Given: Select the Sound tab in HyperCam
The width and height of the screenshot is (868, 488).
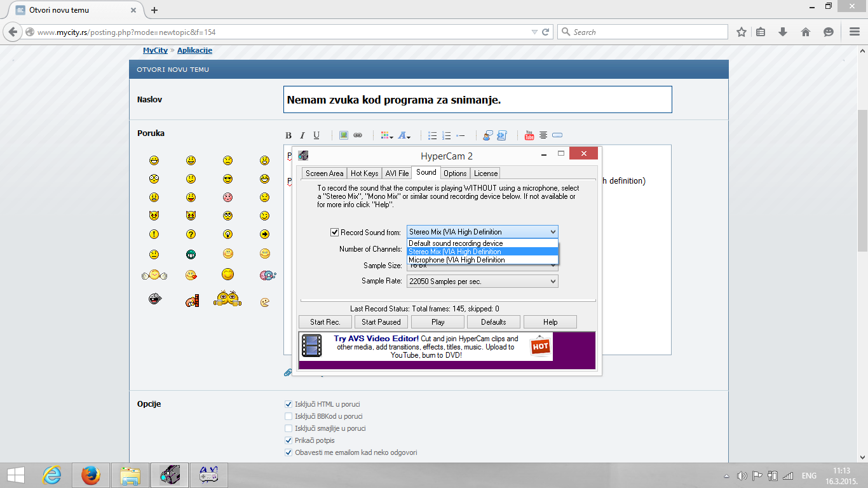Looking at the screenshot, I should coord(426,172).
